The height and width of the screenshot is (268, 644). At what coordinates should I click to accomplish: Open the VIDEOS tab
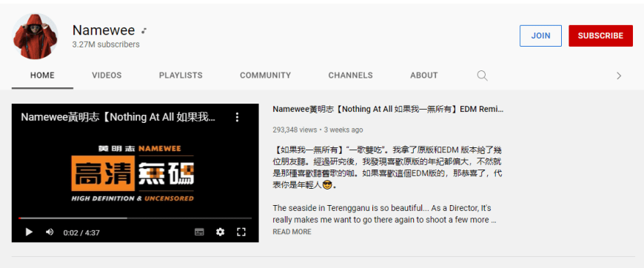click(x=107, y=76)
